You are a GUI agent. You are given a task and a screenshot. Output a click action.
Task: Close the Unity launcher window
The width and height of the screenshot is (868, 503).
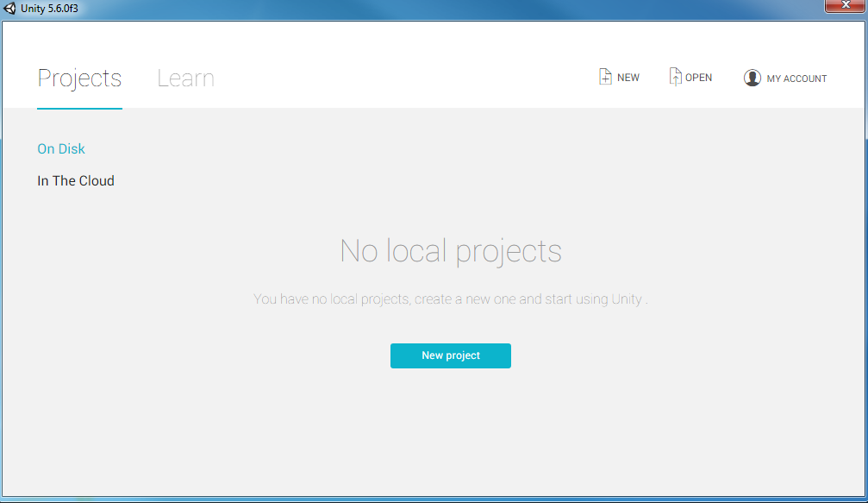coord(845,5)
